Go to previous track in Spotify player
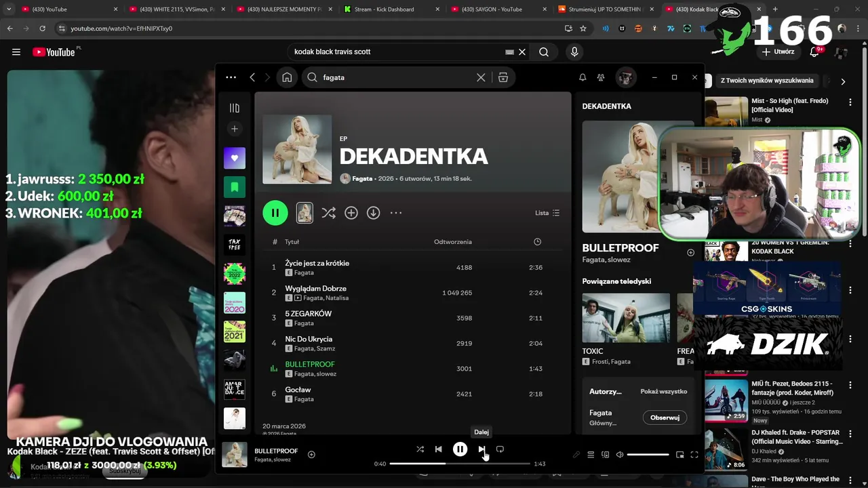Image resolution: width=868 pixels, height=488 pixels. (x=439, y=449)
